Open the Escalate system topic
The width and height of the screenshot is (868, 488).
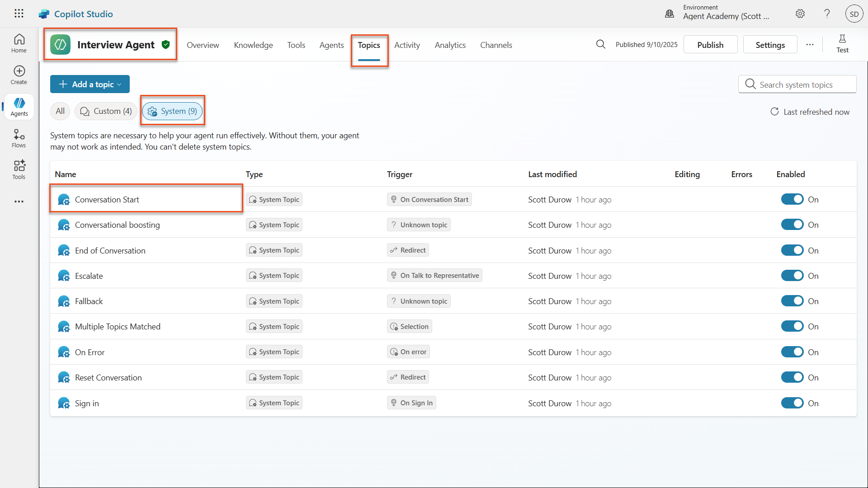[89, 276]
